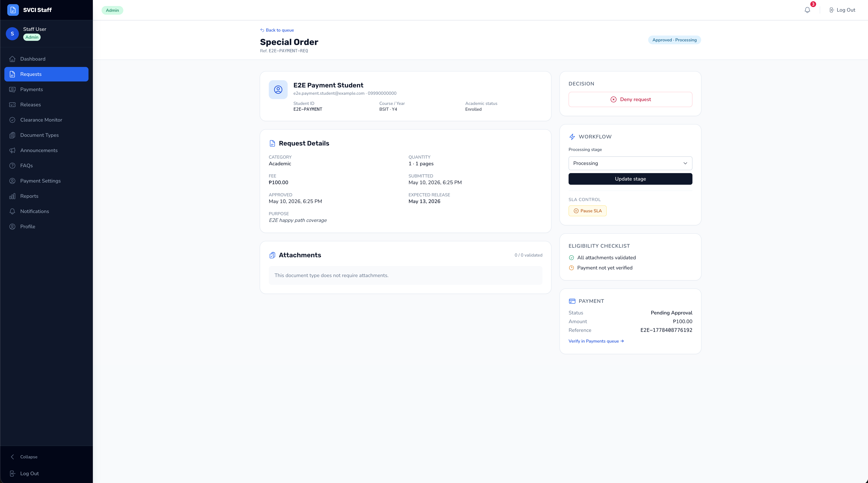Click the Request Details document icon
This screenshot has height=483, width=868.
click(272, 144)
